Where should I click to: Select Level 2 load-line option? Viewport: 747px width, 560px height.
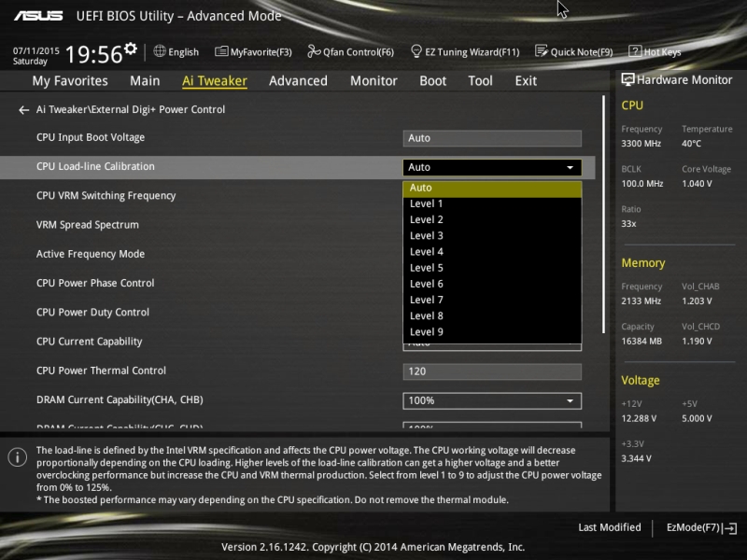(492, 220)
